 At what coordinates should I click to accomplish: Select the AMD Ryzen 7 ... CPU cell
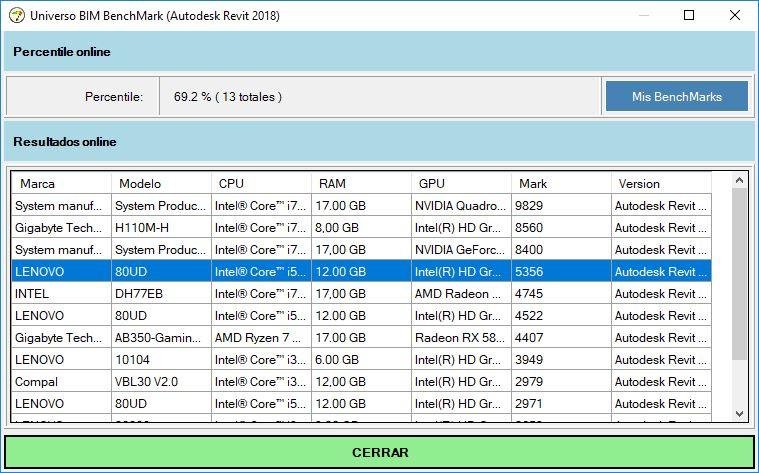click(261, 337)
